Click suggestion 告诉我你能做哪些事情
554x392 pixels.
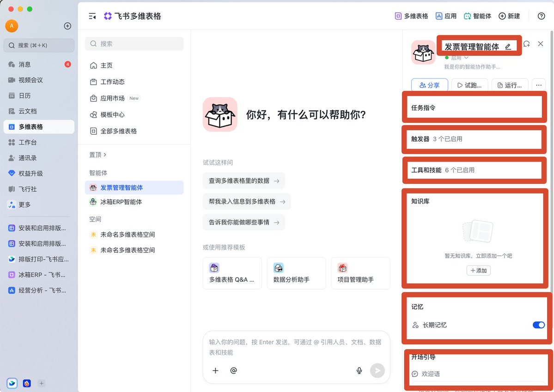[x=244, y=222]
